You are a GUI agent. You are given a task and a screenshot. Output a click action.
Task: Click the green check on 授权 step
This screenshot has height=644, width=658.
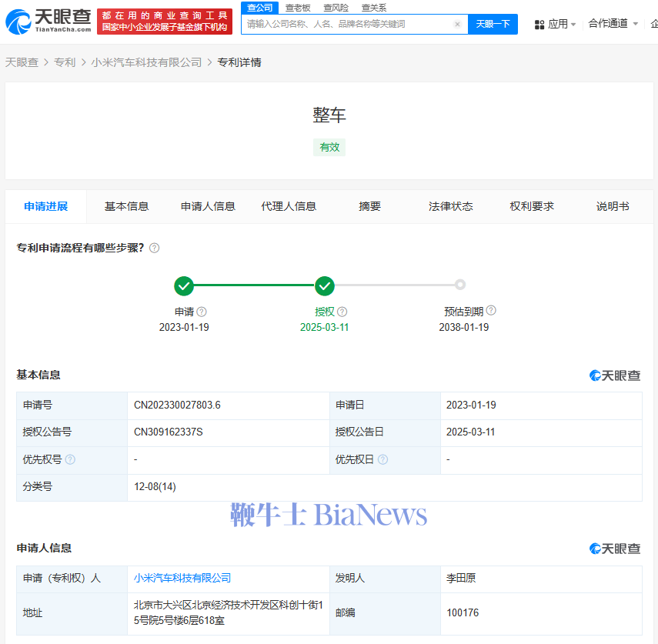[325, 286]
